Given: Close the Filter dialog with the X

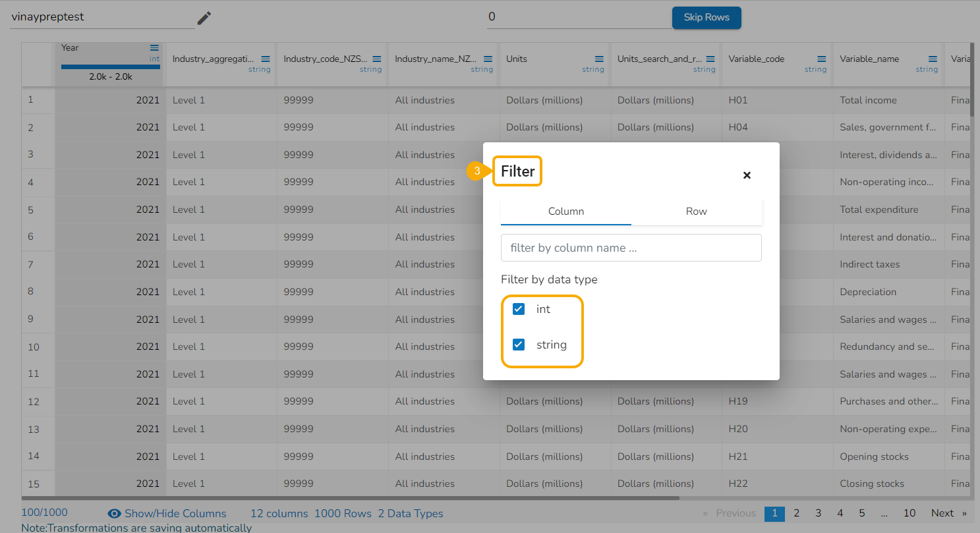Looking at the screenshot, I should pyautogui.click(x=747, y=175).
